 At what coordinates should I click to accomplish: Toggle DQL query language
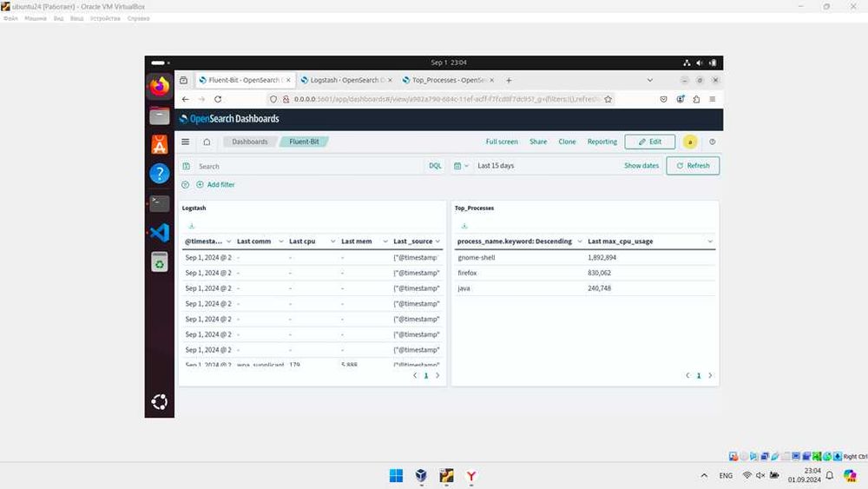tap(435, 166)
